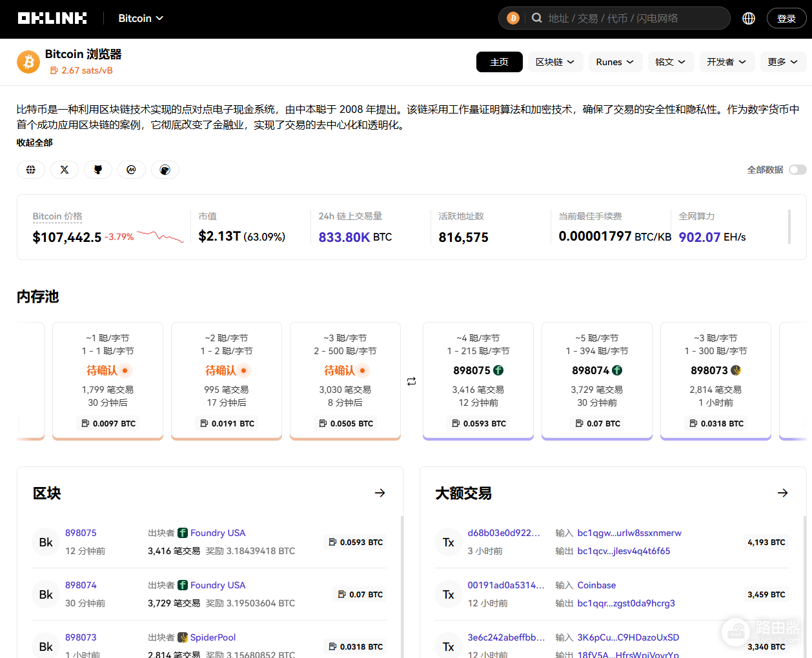The height and width of the screenshot is (658, 812).
Task: Select the 主页 tab
Action: pos(500,62)
